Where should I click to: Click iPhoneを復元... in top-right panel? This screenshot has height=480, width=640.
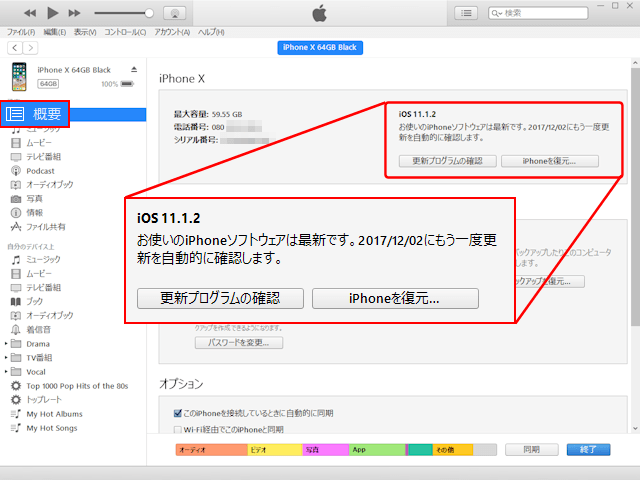550,161
